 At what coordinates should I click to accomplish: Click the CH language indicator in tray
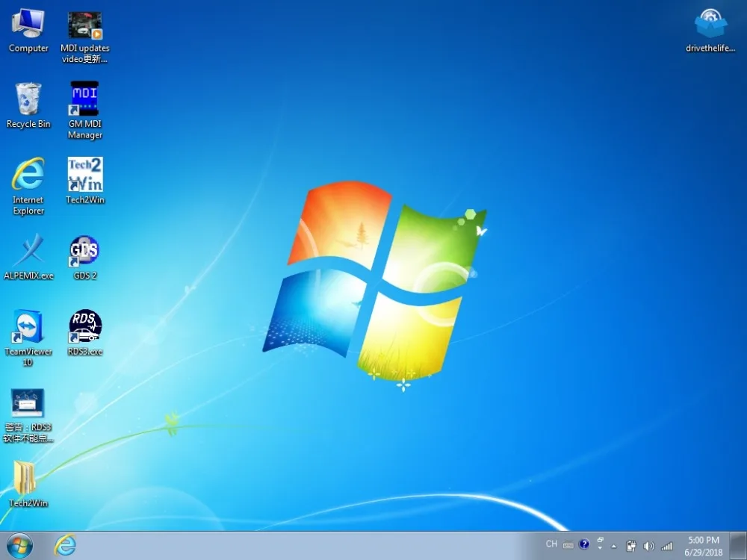coord(551,544)
